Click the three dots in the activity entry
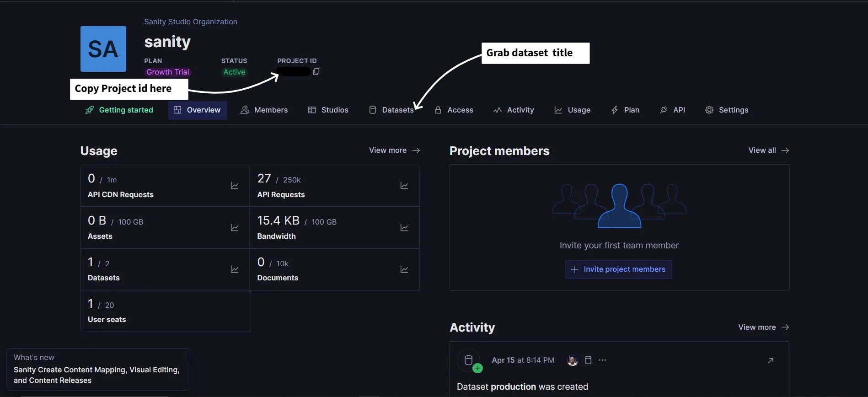The height and width of the screenshot is (397, 868). point(602,360)
